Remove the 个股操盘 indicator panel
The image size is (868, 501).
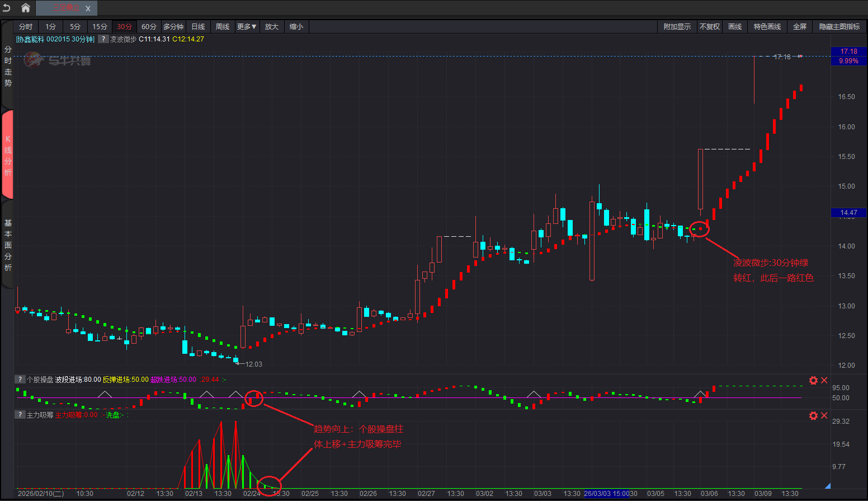pyautogui.click(x=824, y=381)
